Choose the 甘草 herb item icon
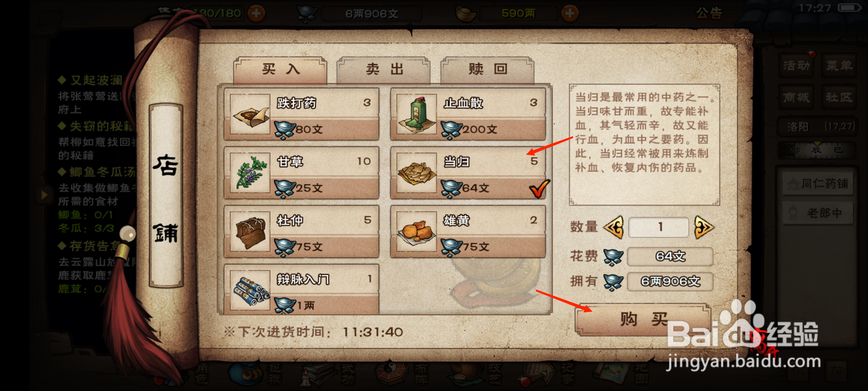This screenshot has width=868, height=391. coord(250,173)
